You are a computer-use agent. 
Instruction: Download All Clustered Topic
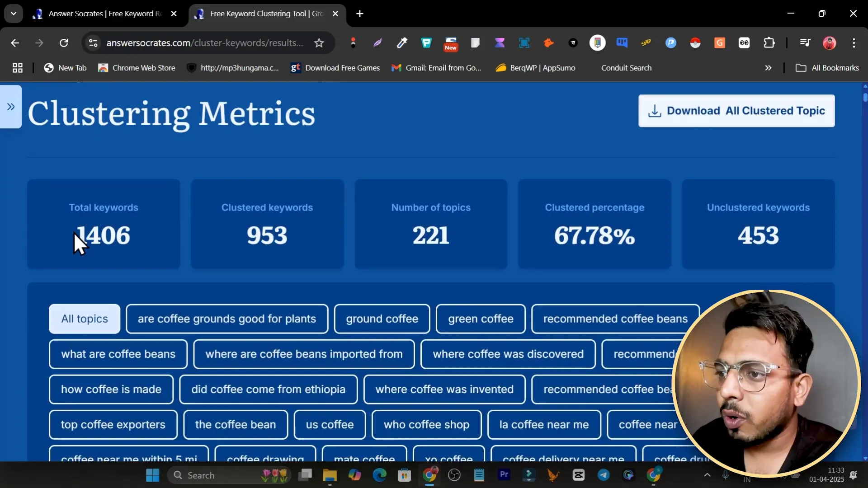pos(736,111)
